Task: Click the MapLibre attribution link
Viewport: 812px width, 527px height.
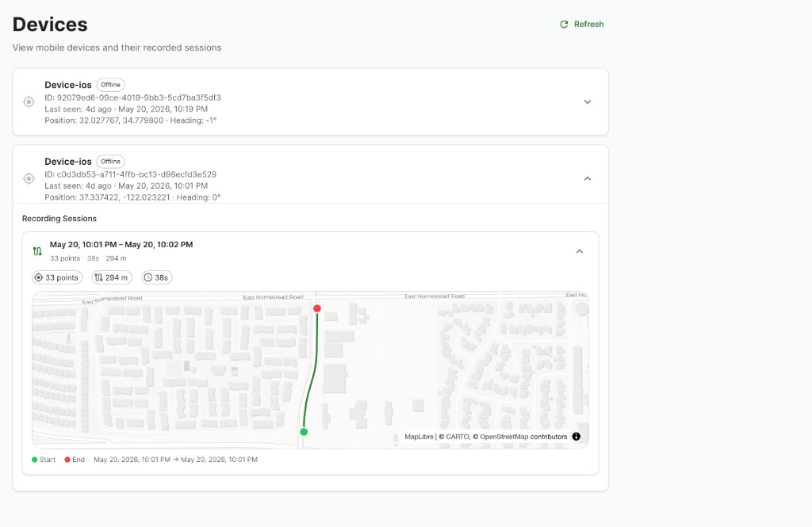Action: (419, 437)
